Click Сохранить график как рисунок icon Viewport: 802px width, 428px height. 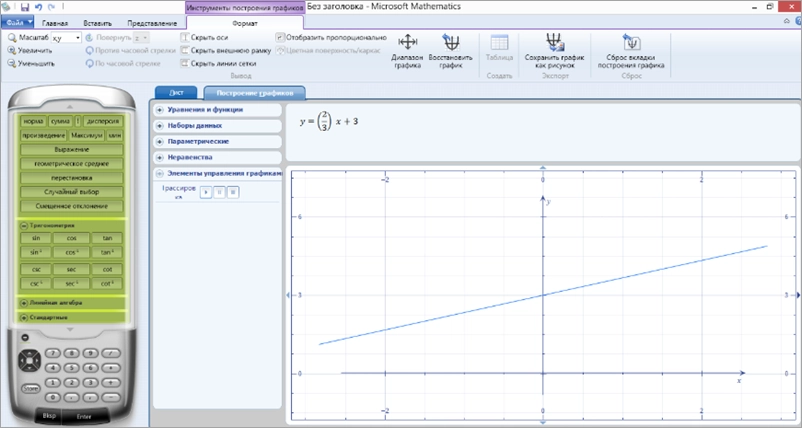coord(554,42)
